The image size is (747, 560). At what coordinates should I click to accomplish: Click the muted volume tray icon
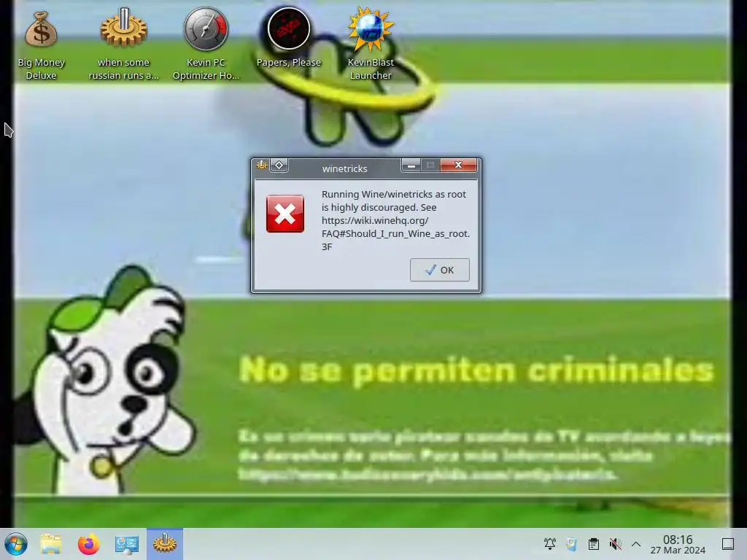coord(615,544)
